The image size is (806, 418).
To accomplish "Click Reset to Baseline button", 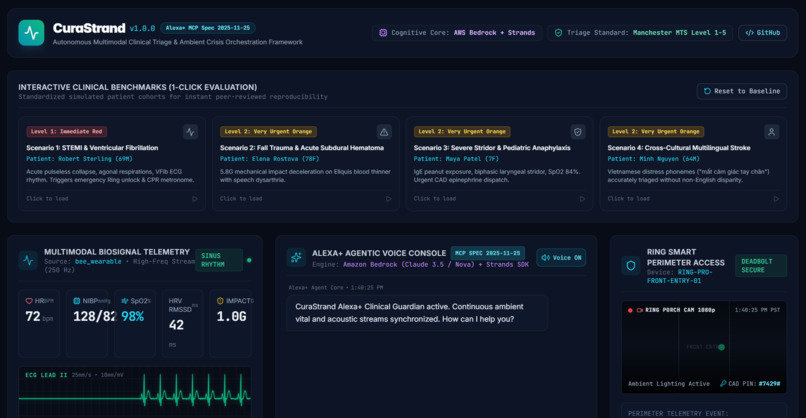I will [x=742, y=91].
